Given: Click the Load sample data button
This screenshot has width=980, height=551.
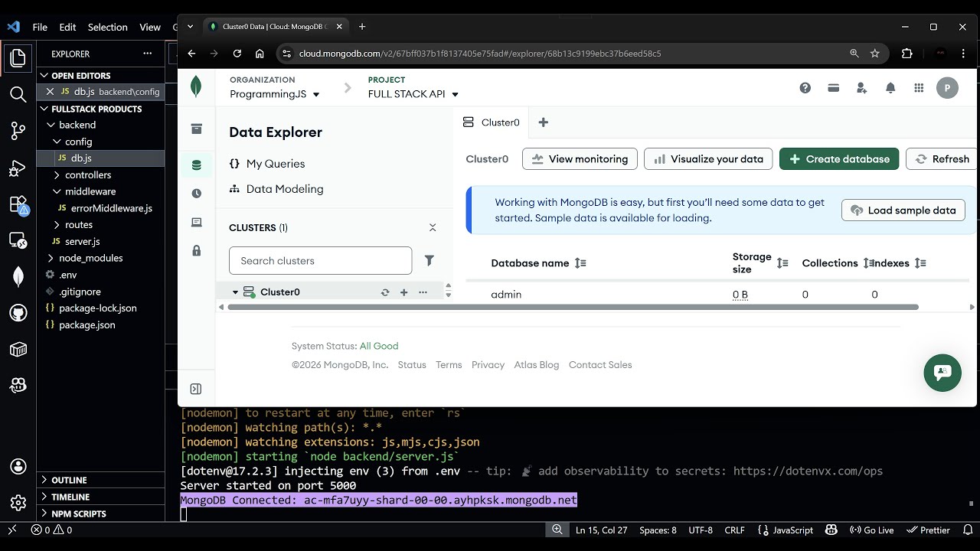Looking at the screenshot, I should (903, 210).
